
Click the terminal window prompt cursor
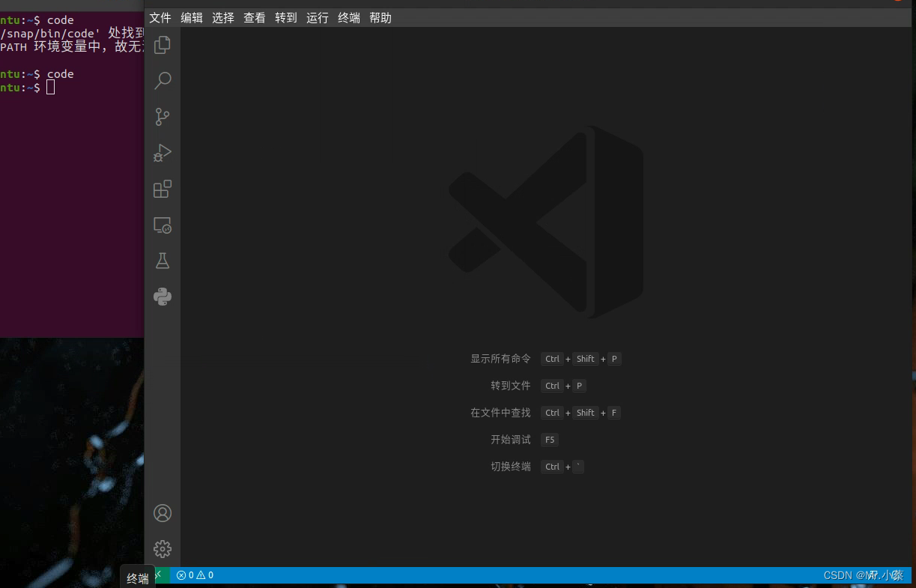click(50, 88)
